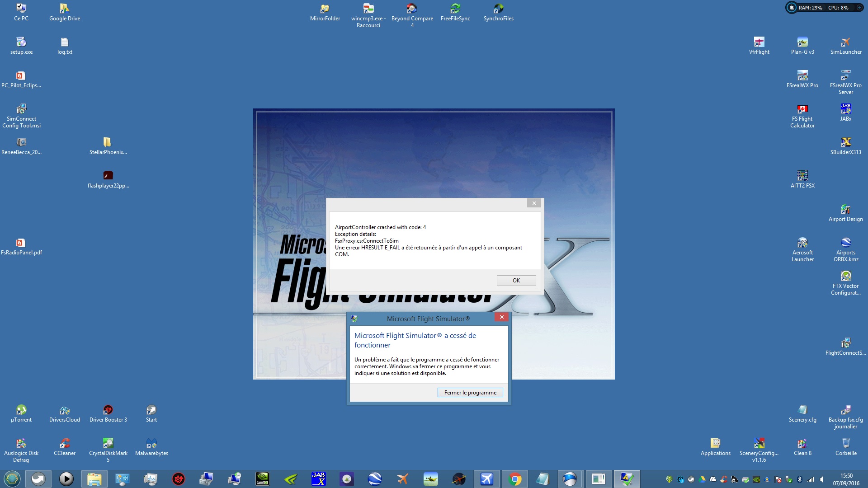This screenshot has height=488, width=868.
Task: Open the Clean 8 desktop icon
Action: [x=802, y=447]
